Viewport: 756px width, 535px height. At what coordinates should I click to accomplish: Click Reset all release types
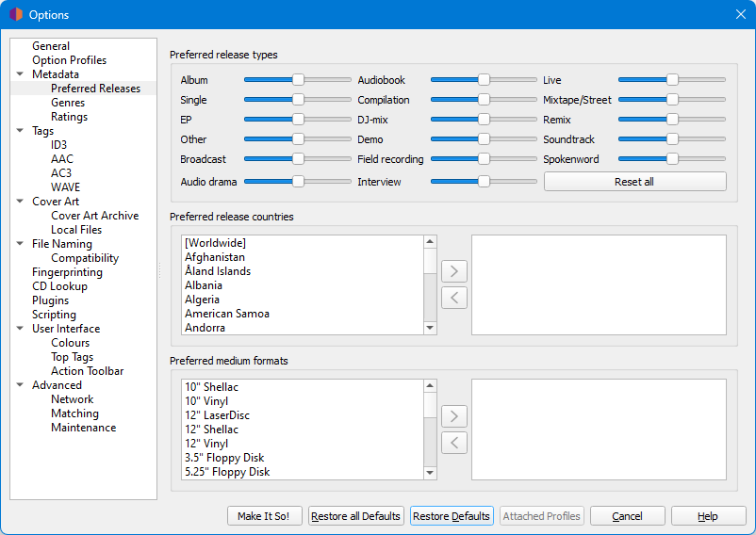coord(634,182)
